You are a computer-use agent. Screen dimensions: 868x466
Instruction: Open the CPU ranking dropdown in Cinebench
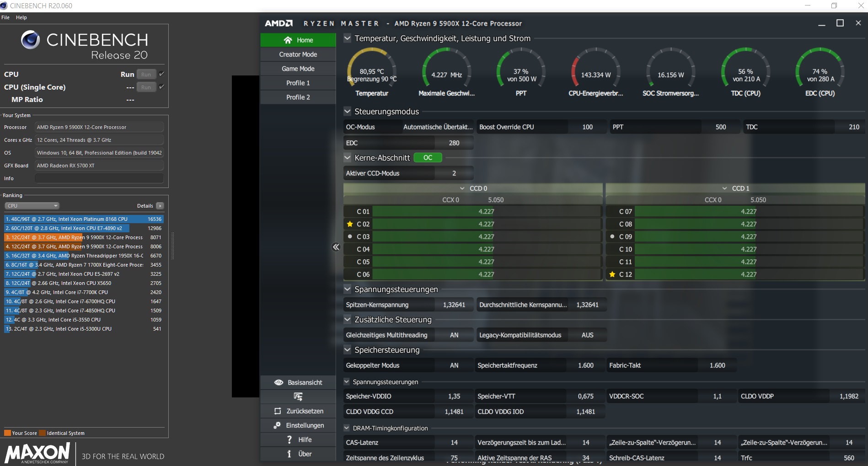[32, 206]
